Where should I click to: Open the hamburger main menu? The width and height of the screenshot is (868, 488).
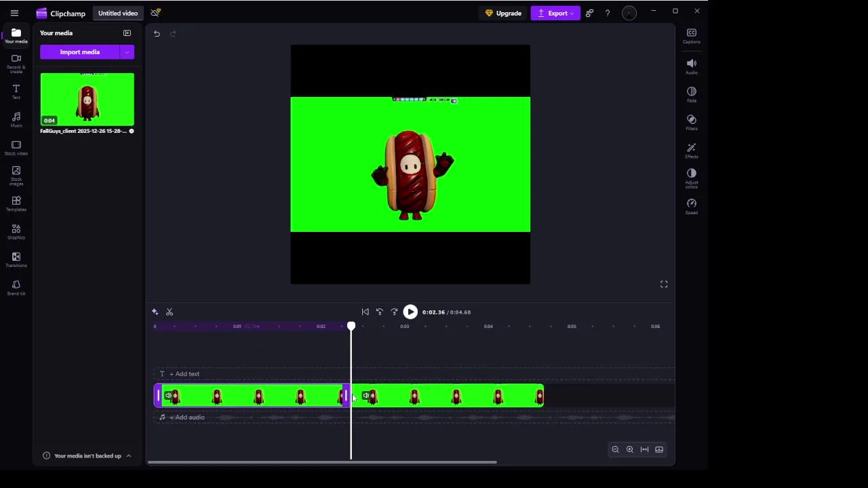(14, 13)
